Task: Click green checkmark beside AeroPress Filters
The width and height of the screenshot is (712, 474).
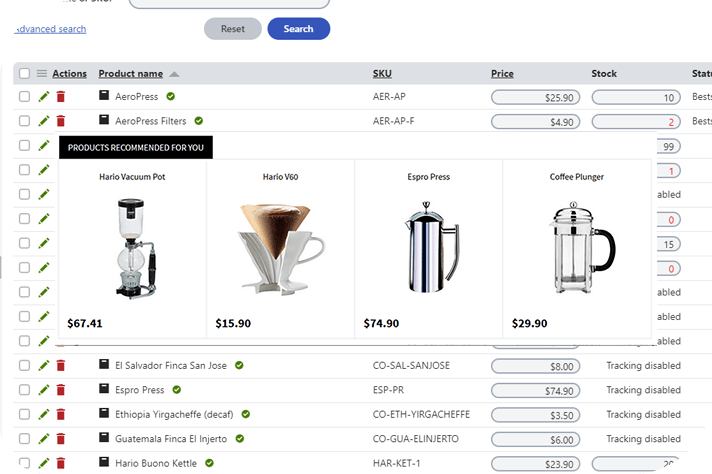Action: tap(199, 121)
